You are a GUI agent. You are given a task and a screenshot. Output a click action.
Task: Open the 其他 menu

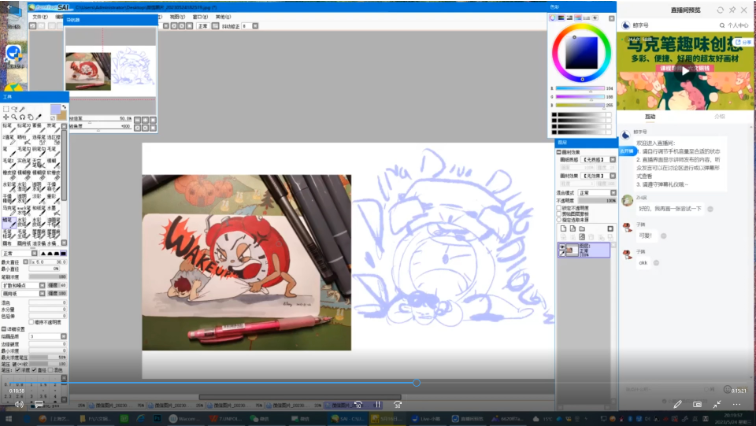coord(223,17)
